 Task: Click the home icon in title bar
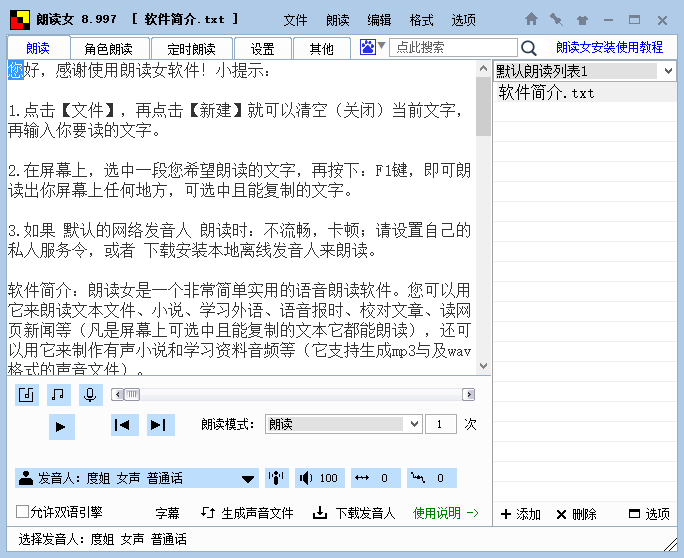531,19
